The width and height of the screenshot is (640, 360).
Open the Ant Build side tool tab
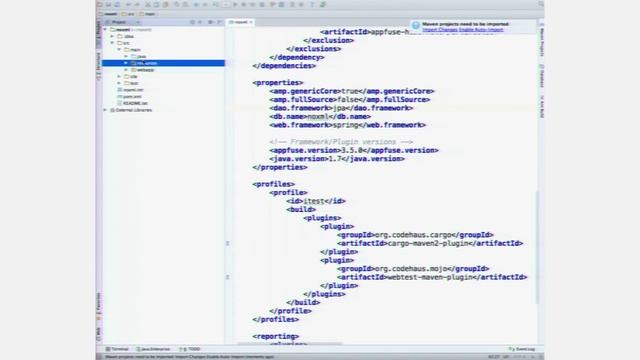542,107
